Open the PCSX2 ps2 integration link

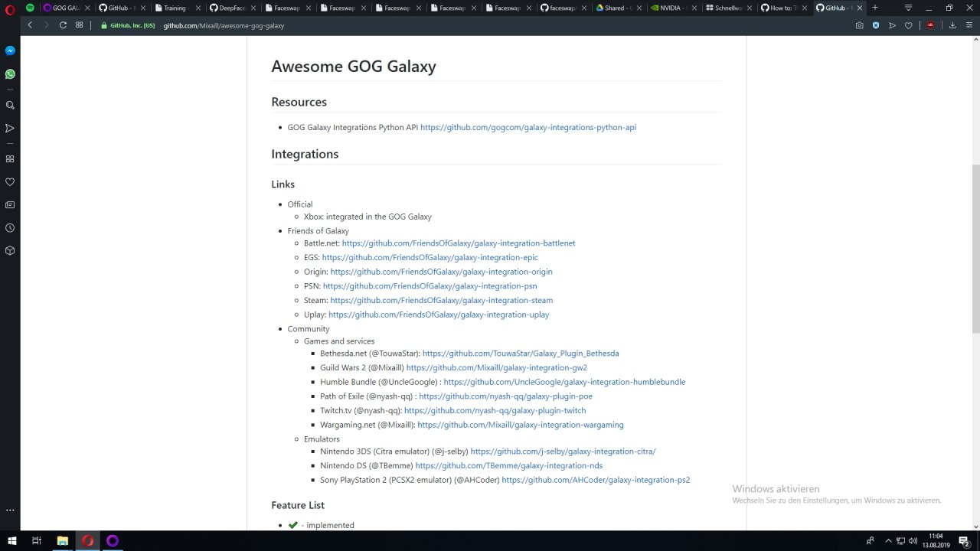click(596, 481)
